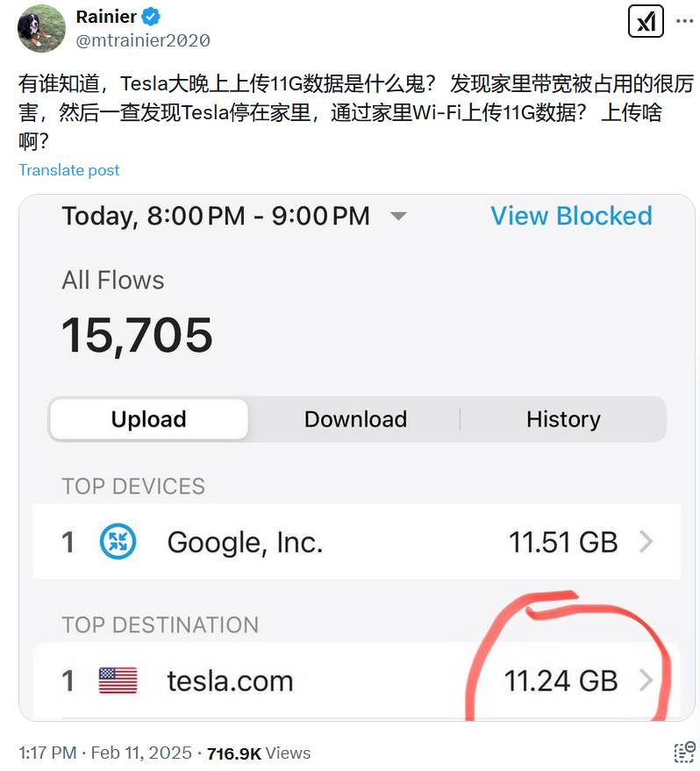Open the time range dropdown for Today 8:00 PM
The image size is (700, 771).
[x=399, y=216]
